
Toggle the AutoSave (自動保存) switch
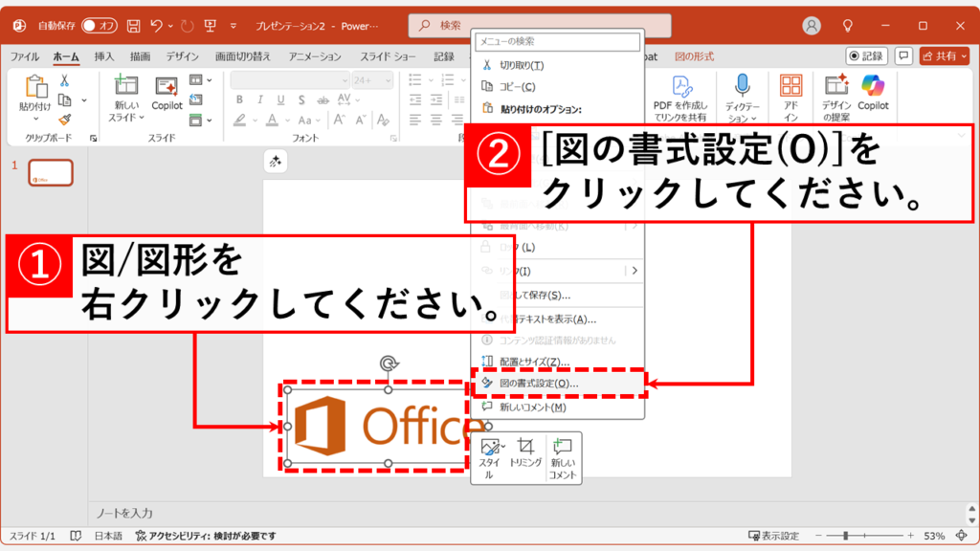[99, 26]
